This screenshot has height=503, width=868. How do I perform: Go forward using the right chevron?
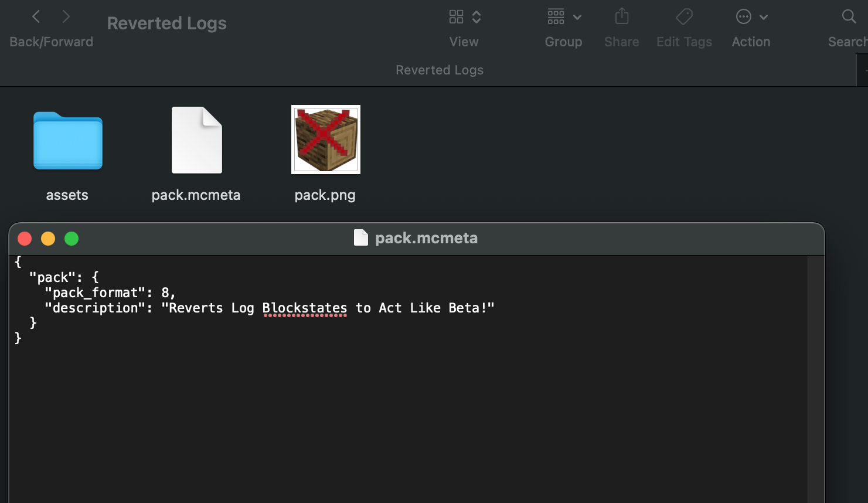66,17
